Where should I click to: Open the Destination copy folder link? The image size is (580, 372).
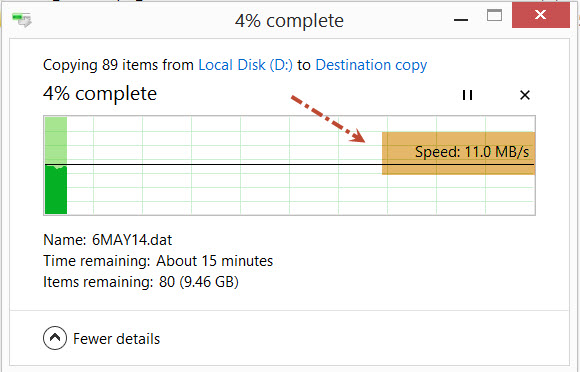(371, 65)
